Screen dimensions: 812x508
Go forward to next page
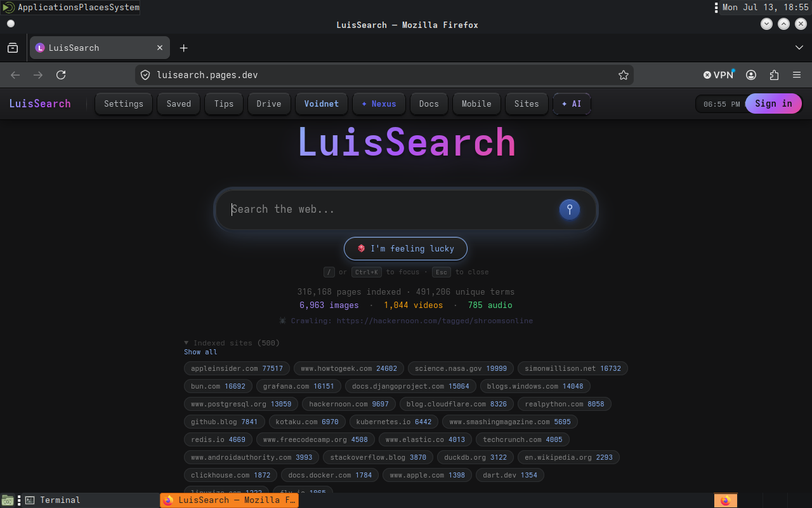click(38, 75)
